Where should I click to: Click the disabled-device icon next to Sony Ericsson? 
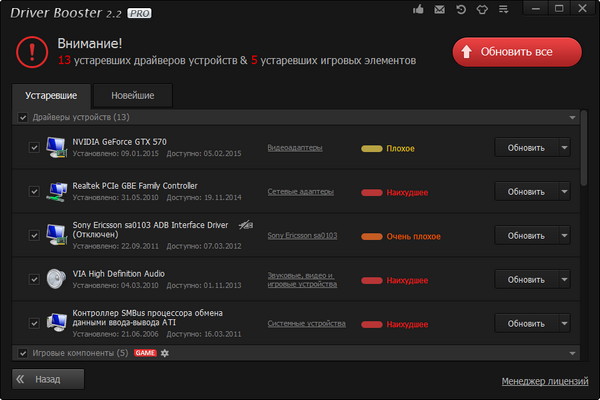[x=246, y=225]
